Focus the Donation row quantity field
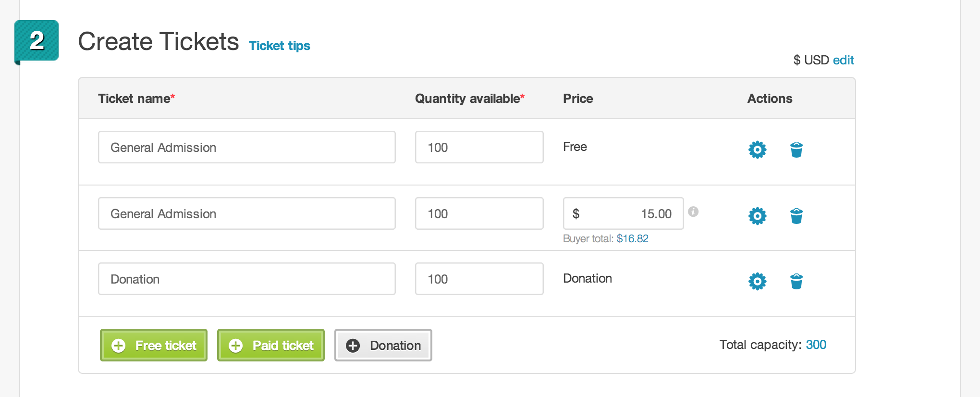The width and height of the screenshot is (980, 397). coord(479,279)
